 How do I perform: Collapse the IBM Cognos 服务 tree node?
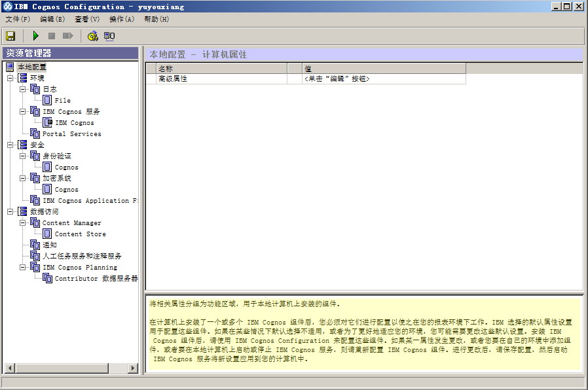point(22,111)
